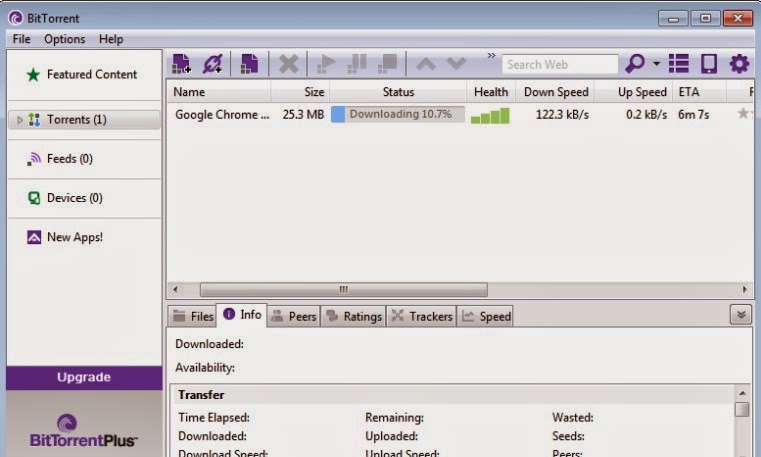Click the Remote device icon

tap(709, 64)
